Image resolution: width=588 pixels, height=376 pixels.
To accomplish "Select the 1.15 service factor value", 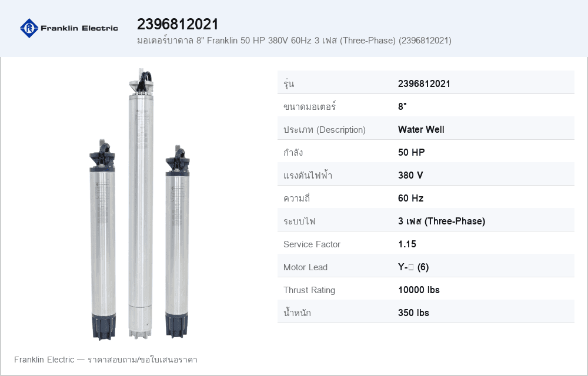I will (x=407, y=244).
